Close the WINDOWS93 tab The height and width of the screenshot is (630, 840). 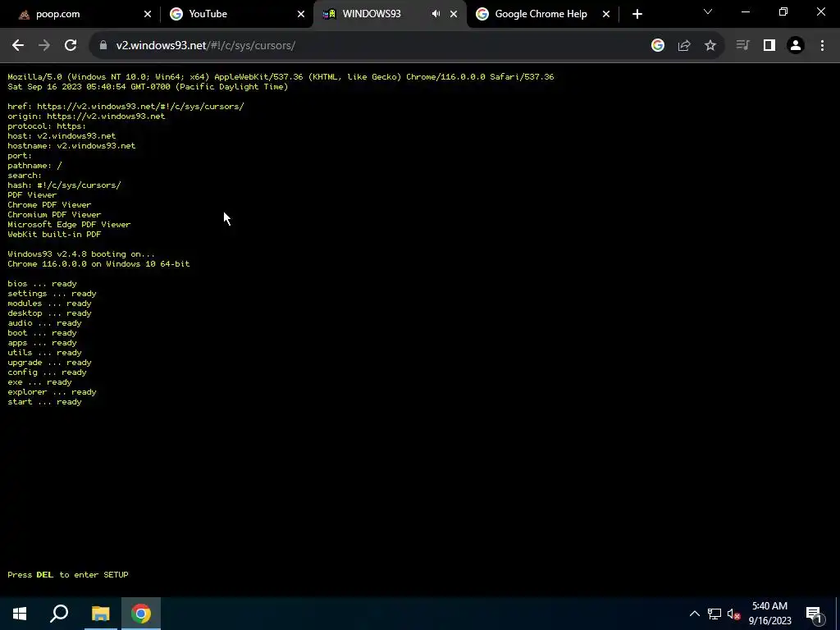[x=454, y=14]
